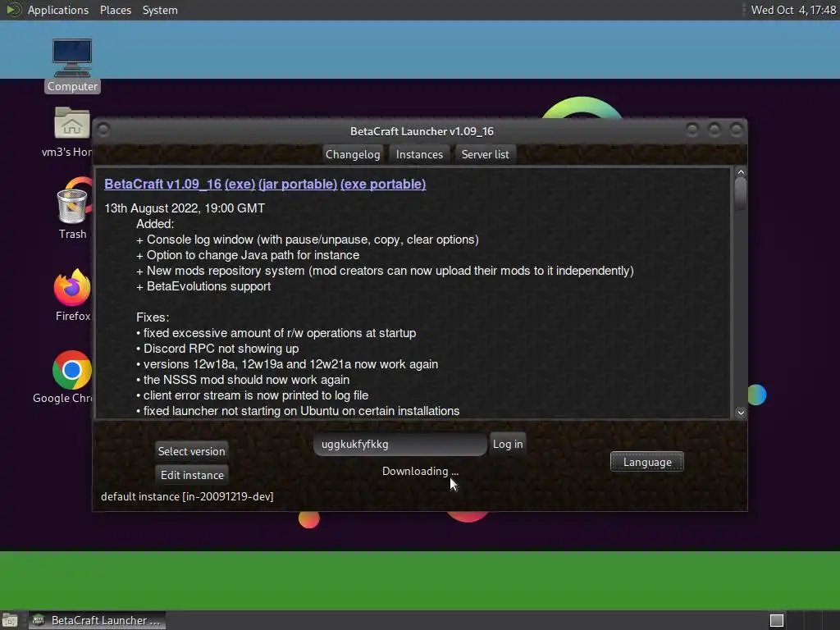The height and width of the screenshot is (630, 840).
Task: Click 'the NSSS mod should now work again' line
Action: point(243,380)
